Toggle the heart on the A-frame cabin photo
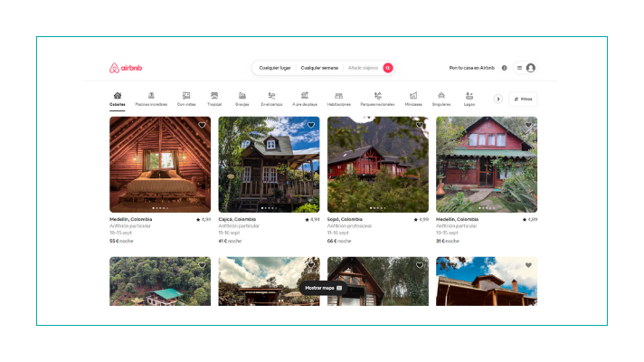Screen dimensions: 644x362 (420, 265)
